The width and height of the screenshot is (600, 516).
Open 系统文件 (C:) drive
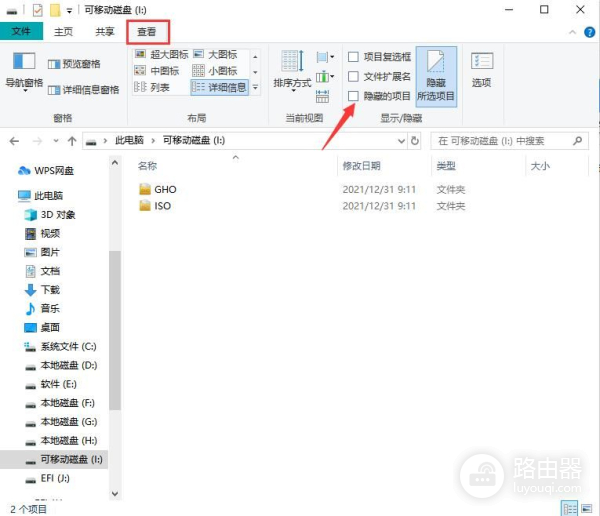click(60, 346)
